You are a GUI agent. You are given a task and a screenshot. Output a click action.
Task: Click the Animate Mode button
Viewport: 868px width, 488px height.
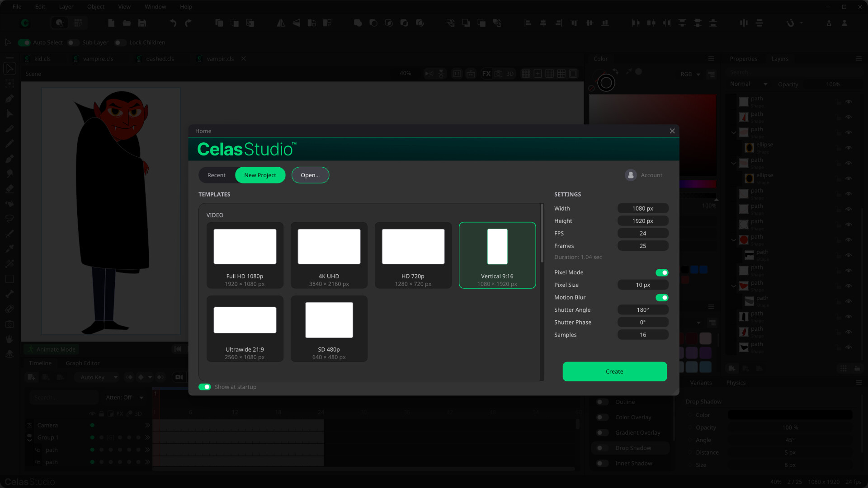(52, 349)
